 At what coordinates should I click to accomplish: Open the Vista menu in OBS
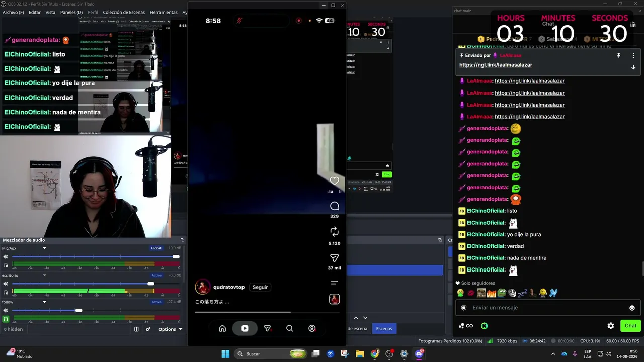[x=50, y=12]
